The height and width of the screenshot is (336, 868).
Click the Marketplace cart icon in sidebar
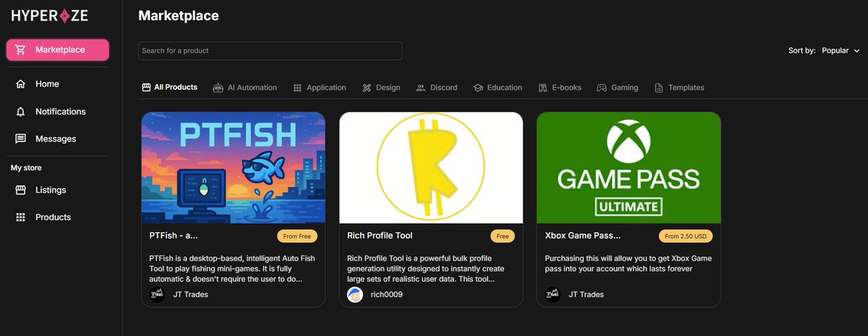tap(20, 50)
